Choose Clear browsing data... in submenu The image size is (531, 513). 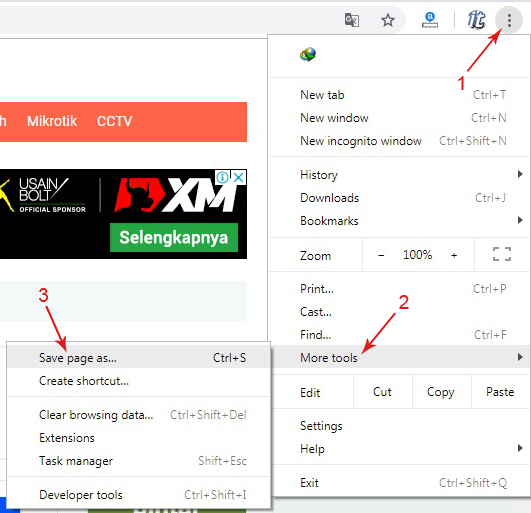click(x=139, y=415)
